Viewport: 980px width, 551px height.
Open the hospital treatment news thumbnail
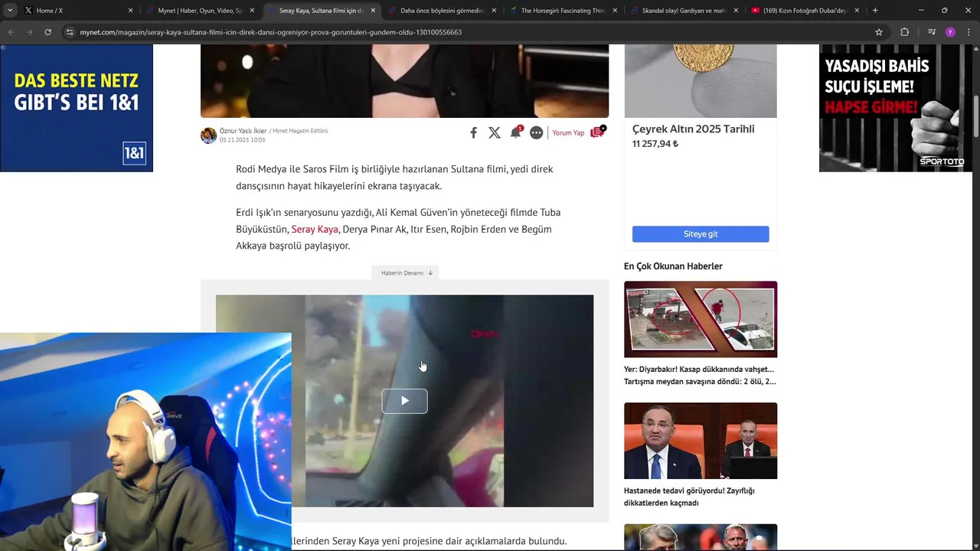coord(701,441)
